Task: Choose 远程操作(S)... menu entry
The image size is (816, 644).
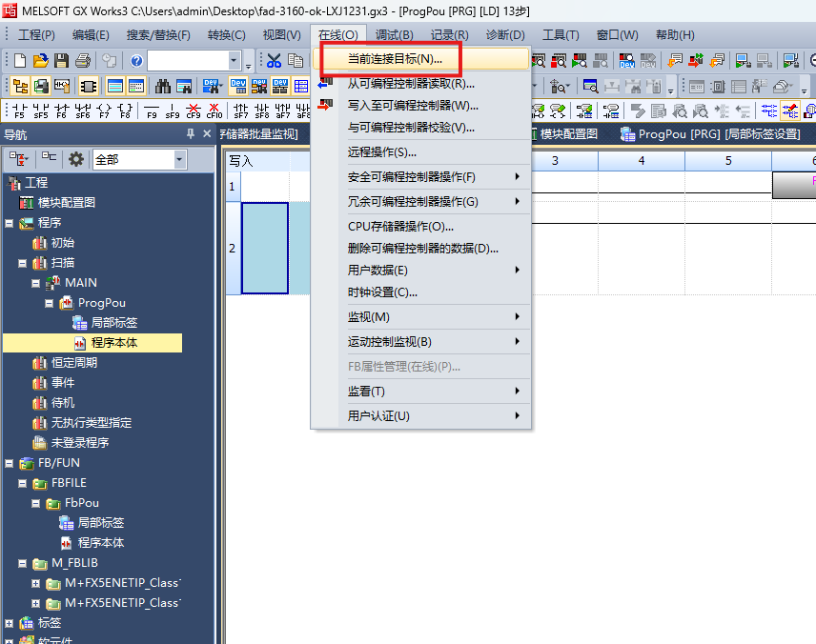Action: [421, 152]
